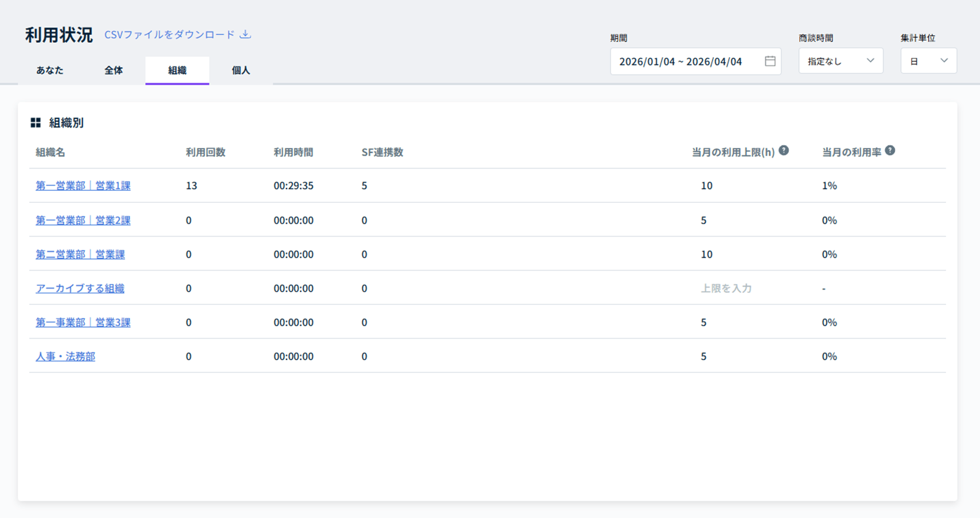
Task: Open the calendar icon in period field
Action: 770,61
